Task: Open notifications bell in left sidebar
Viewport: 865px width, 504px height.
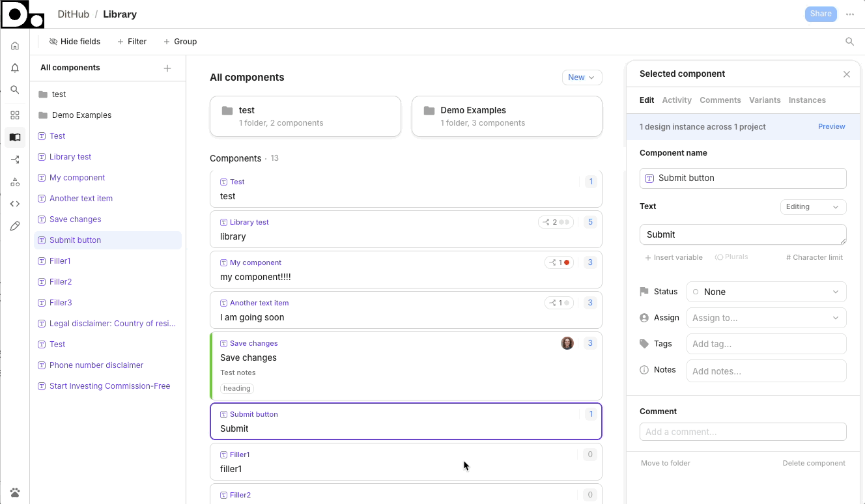Action: click(x=15, y=68)
